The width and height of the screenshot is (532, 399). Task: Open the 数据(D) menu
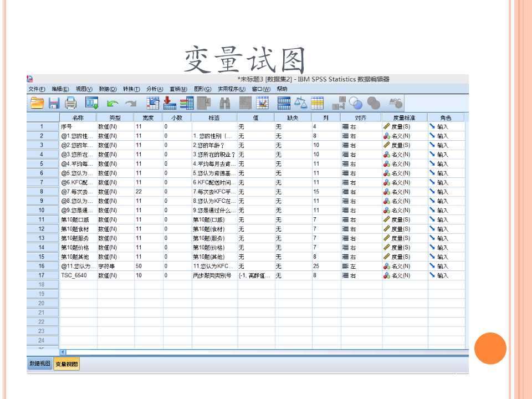pyautogui.click(x=108, y=89)
